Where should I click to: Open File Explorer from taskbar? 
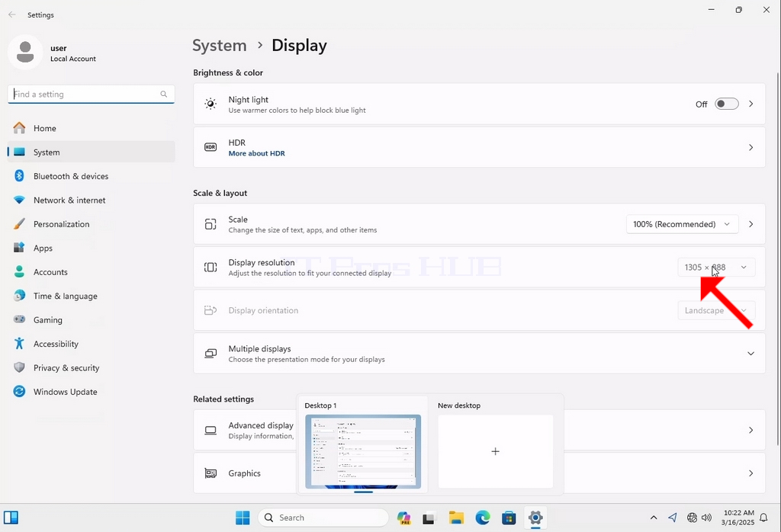[x=456, y=518]
